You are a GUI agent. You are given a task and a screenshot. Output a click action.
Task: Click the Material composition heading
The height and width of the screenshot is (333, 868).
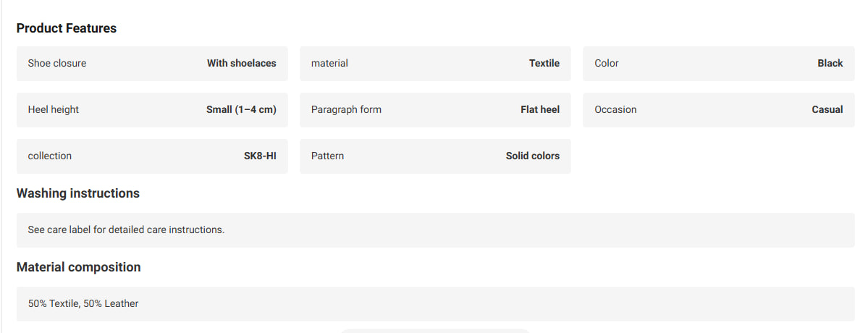79,267
